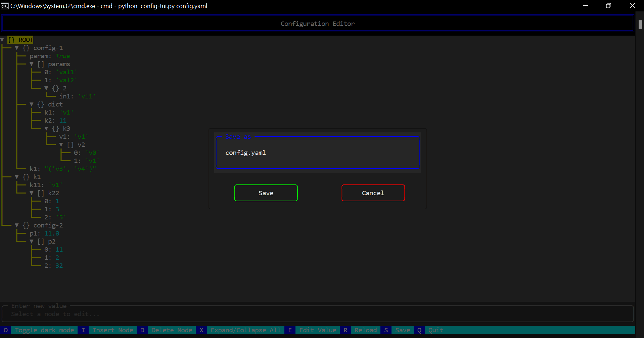Click the R key badge in footer
Screen dimensions: 644x338
346,330
